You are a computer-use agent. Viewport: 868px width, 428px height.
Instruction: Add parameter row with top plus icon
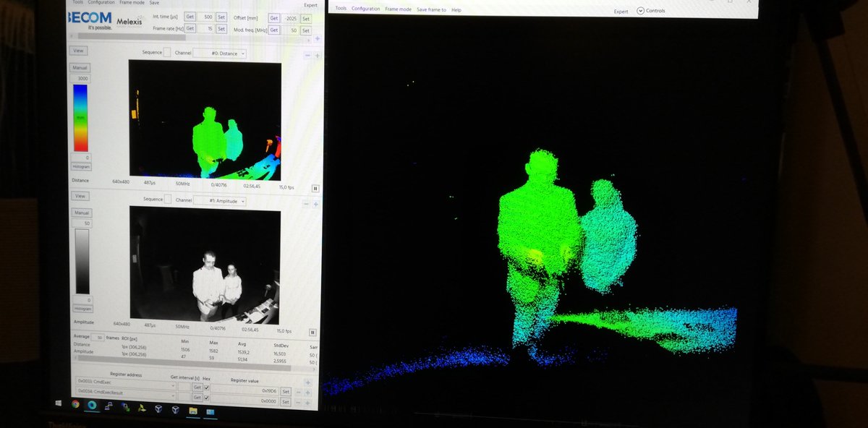[x=317, y=38]
